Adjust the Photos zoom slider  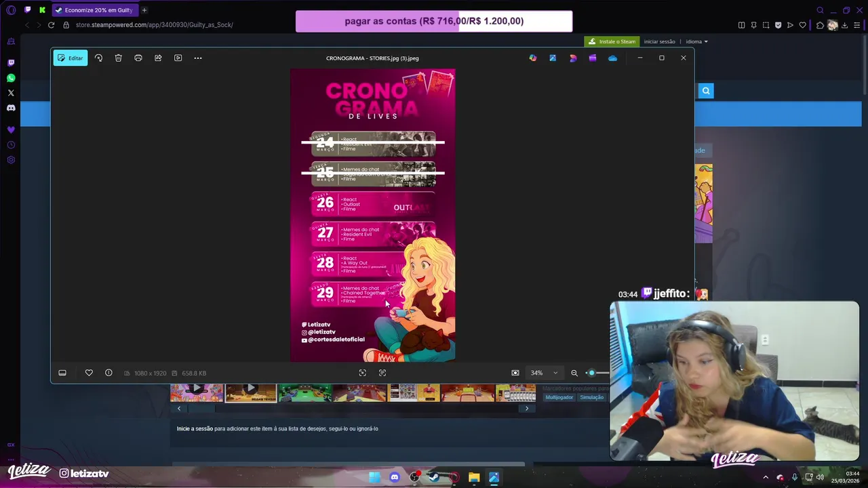(596, 373)
